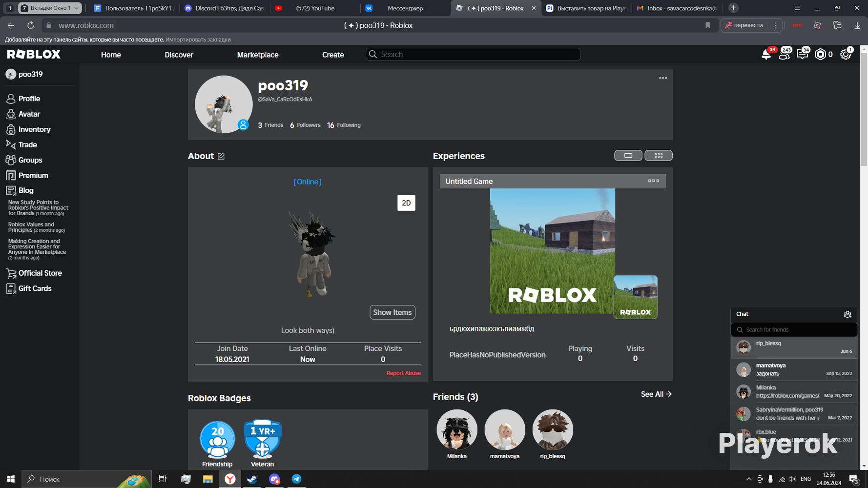The height and width of the screenshot is (488, 868).
Task: Switch to the YouTube browser tab
Action: 315,8
